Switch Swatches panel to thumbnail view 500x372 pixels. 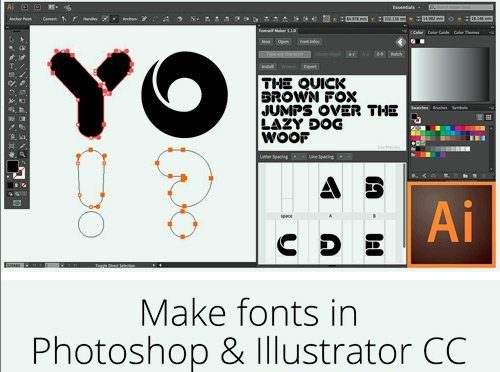point(488,117)
